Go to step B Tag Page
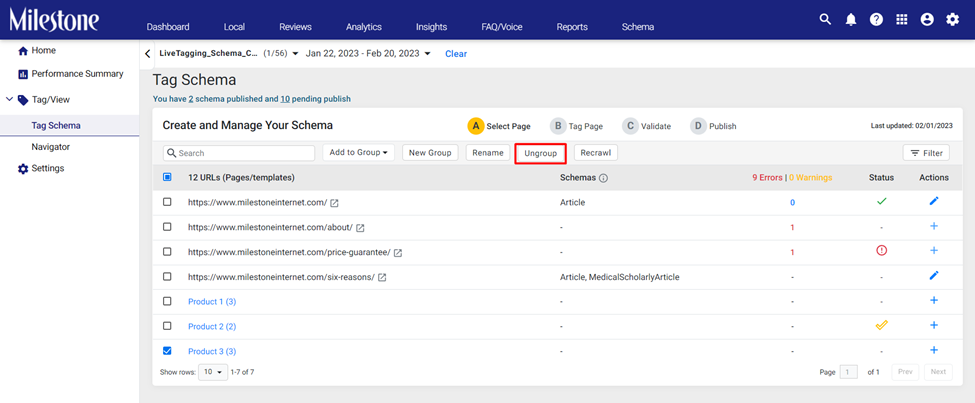Image resolution: width=975 pixels, height=403 pixels. tap(576, 126)
